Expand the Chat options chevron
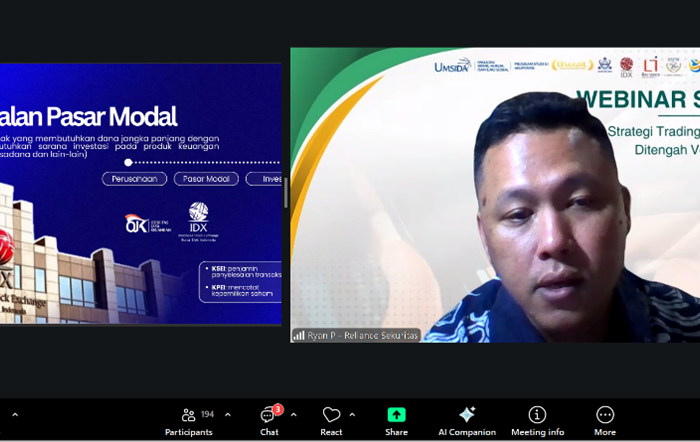The image size is (700, 442). click(x=293, y=414)
